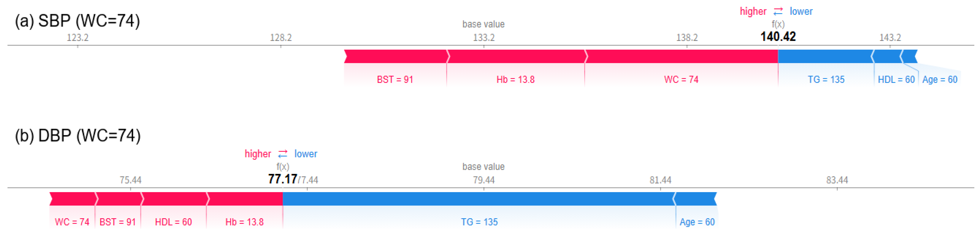Click the HDL = 60 label in SBP plot
The width and height of the screenshot is (980, 233).
tap(896, 79)
